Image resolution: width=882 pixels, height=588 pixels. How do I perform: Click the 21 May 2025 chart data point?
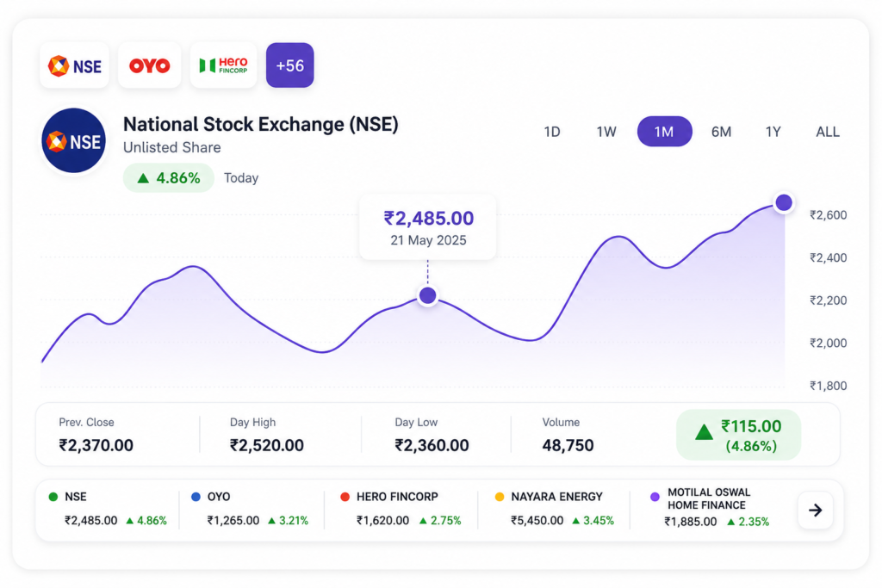click(x=427, y=295)
